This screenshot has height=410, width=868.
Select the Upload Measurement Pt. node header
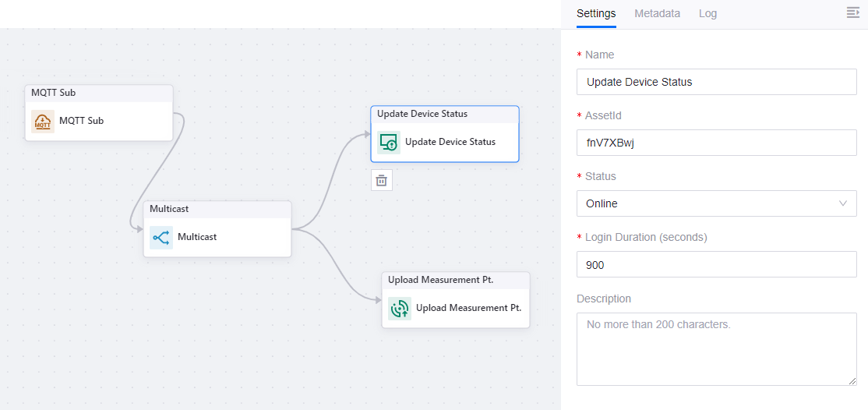(x=455, y=280)
